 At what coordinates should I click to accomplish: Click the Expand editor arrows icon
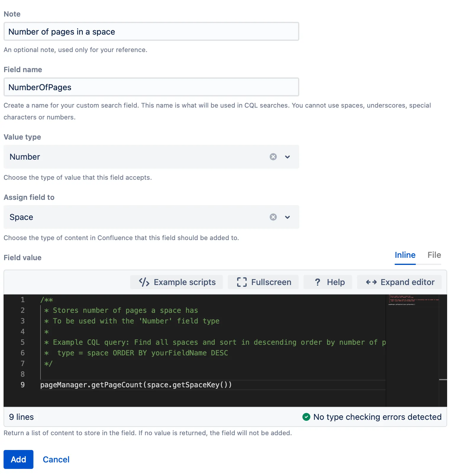pos(371,282)
